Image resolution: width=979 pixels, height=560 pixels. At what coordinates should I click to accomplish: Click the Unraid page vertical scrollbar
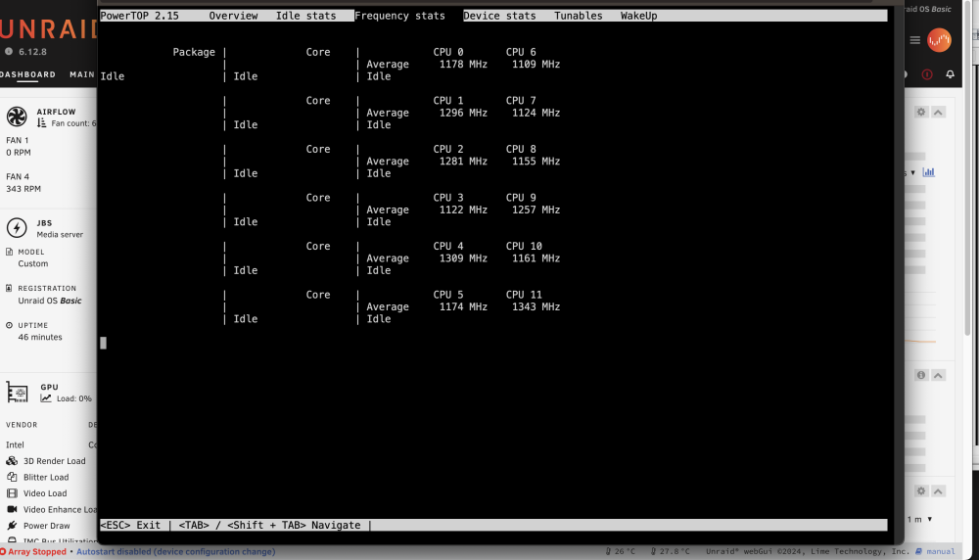coord(967,168)
